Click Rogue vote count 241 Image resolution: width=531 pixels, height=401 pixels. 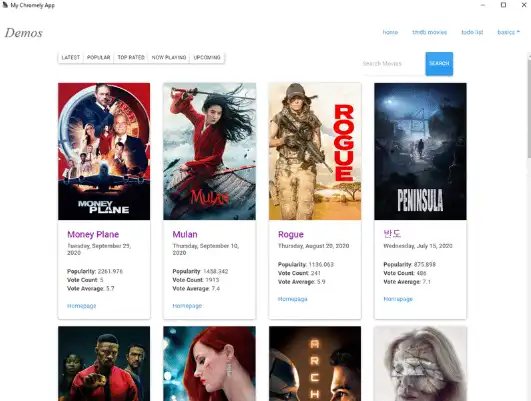click(x=315, y=273)
